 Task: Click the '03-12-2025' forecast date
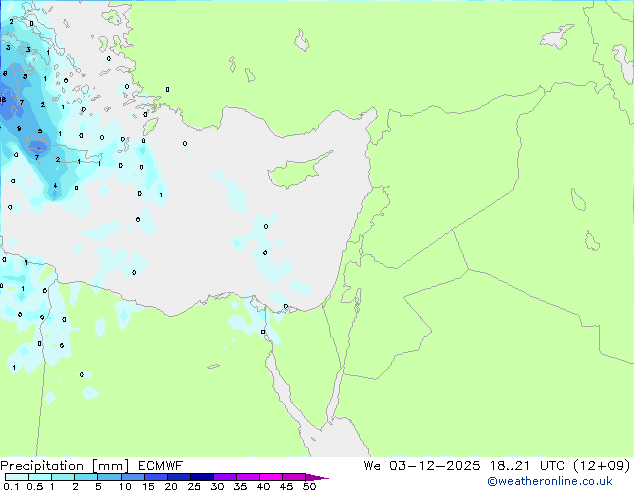pos(435,466)
